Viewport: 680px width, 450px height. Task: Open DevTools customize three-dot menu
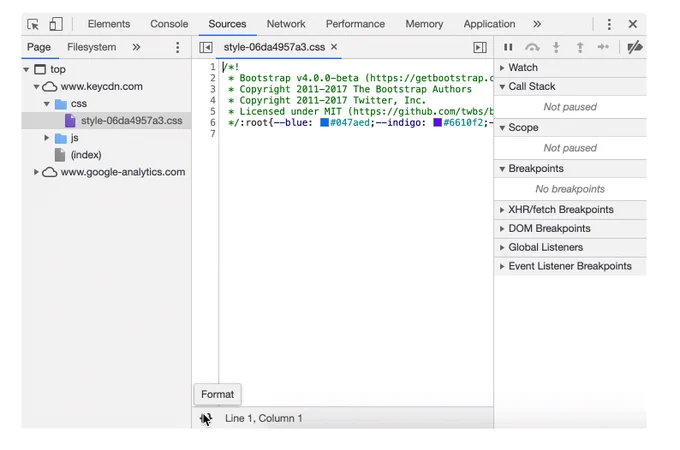click(x=609, y=24)
